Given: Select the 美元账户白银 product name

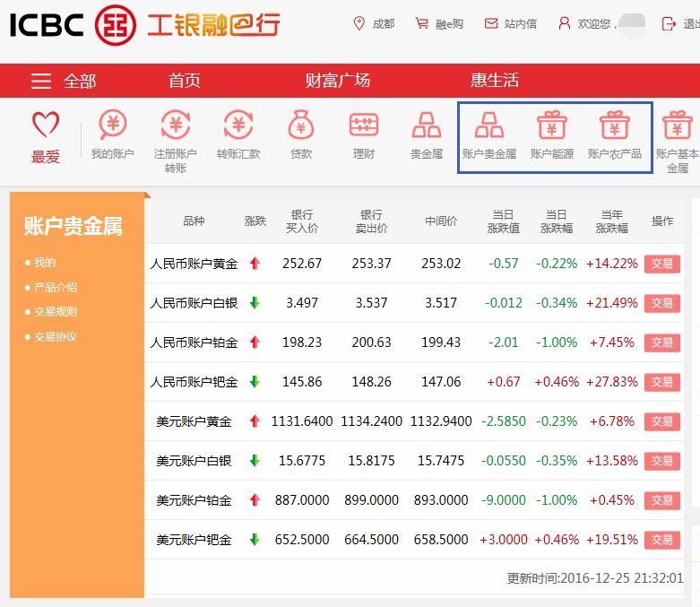Looking at the screenshot, I should (194, 461).
